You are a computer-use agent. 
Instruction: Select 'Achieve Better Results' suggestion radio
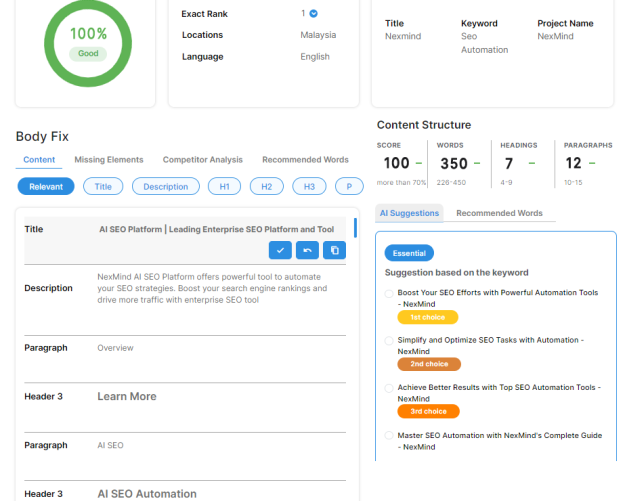[389, 388]
